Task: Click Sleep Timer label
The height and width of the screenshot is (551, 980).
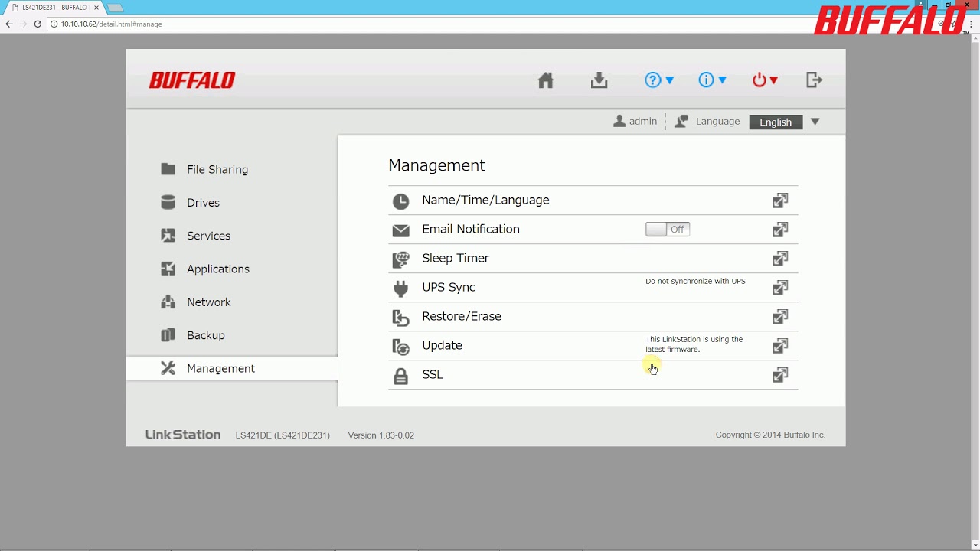Action: [x=456, y=258]
